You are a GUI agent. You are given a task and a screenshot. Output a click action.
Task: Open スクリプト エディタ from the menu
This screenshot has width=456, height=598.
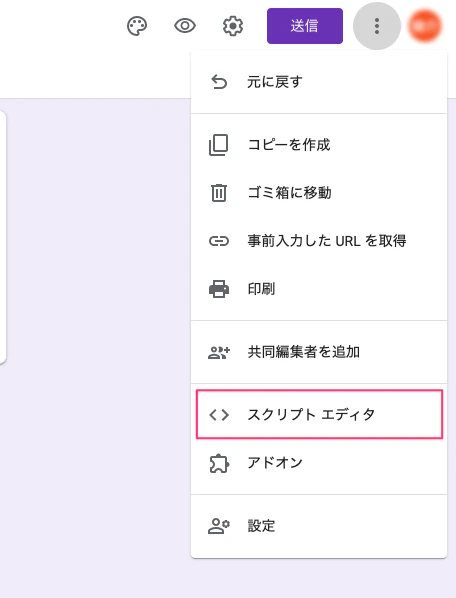[320, 414]
